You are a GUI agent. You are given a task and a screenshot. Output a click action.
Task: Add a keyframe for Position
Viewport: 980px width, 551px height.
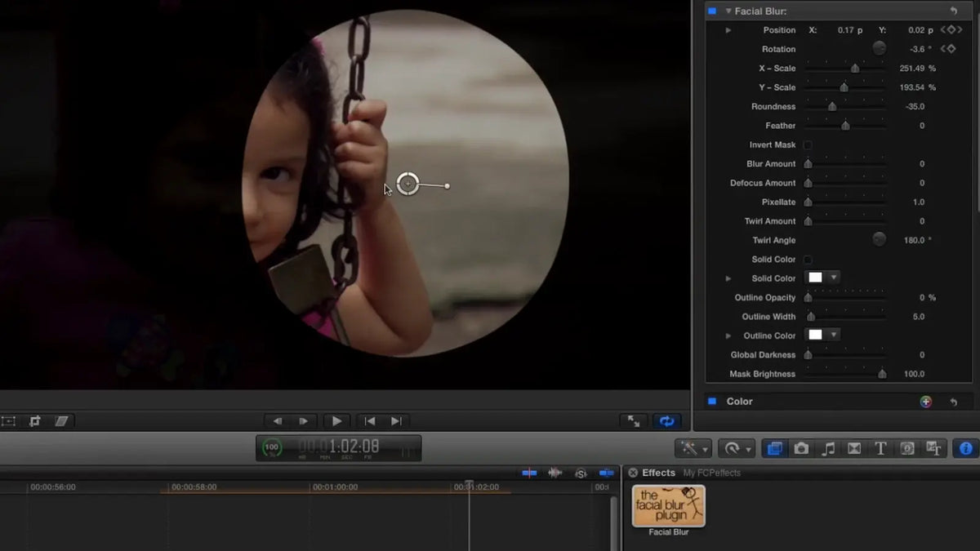951,30
